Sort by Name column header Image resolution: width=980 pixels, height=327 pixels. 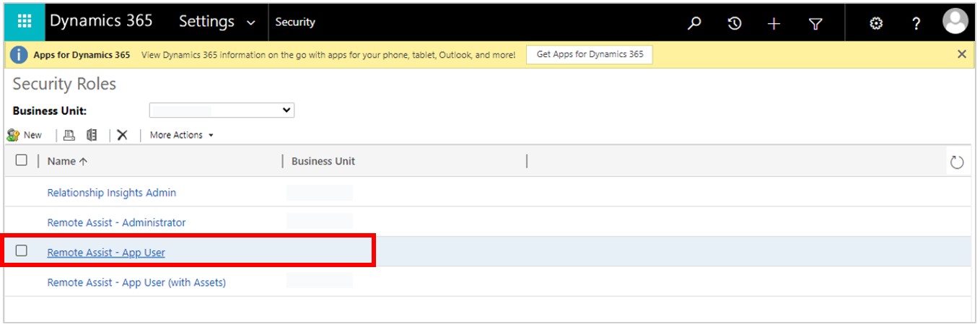click(66, 162)
